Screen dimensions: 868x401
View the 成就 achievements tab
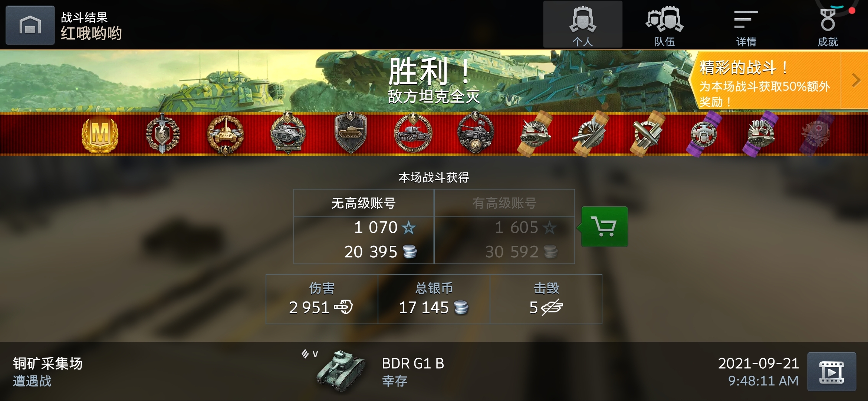click(x=828, y=25)
